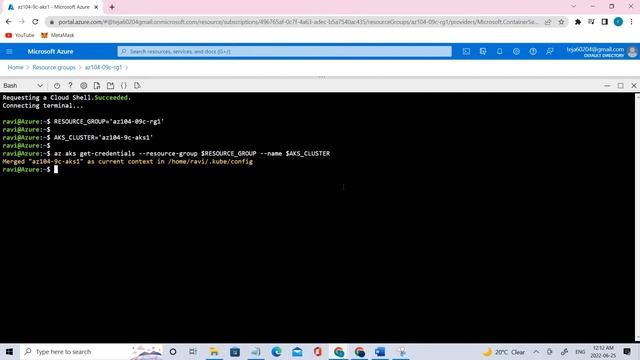
Task: Go forward in the browser
Action: pyautogui.click(x=22, y=22)
